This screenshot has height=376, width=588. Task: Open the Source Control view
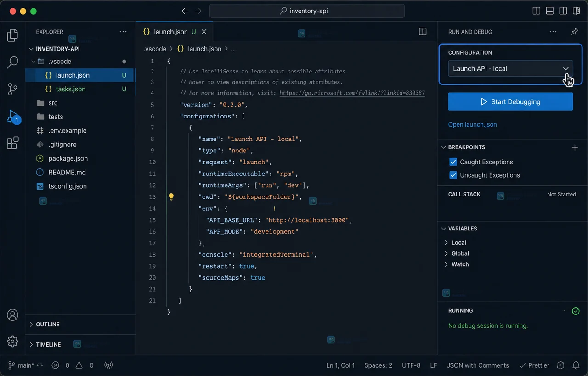pyautogui.click(x=13, y=89)
